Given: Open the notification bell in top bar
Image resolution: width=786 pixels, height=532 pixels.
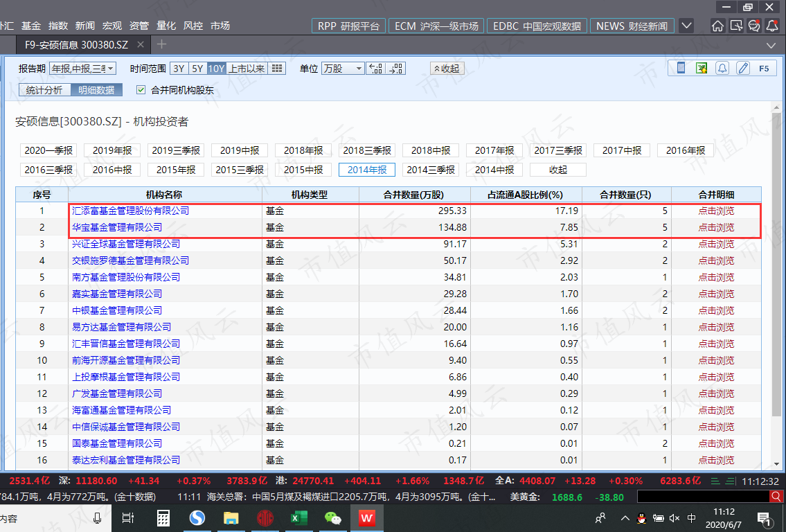Looking at the screenshot, I should point(772,26).
